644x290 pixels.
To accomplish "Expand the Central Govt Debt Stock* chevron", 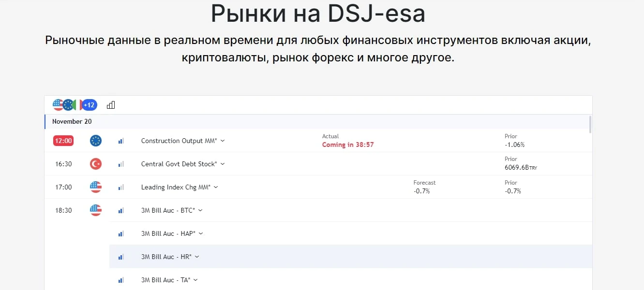I will coord(223,164).
